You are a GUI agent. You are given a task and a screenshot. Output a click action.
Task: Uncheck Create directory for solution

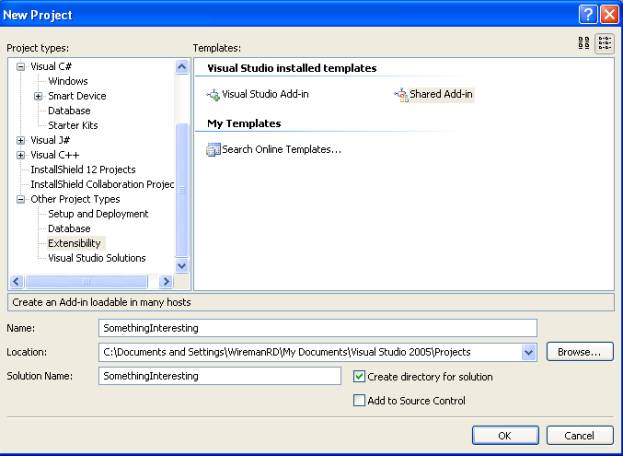click(x=359, y=376)
